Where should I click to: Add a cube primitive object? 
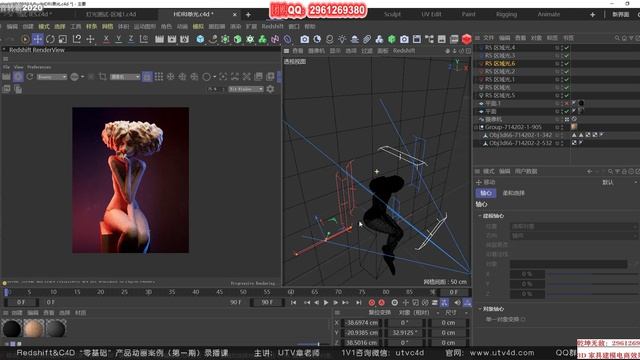click(200, 39)
